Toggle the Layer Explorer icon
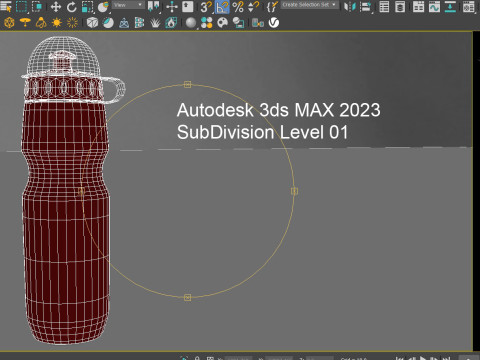The image size is (480, 360). 400,6
